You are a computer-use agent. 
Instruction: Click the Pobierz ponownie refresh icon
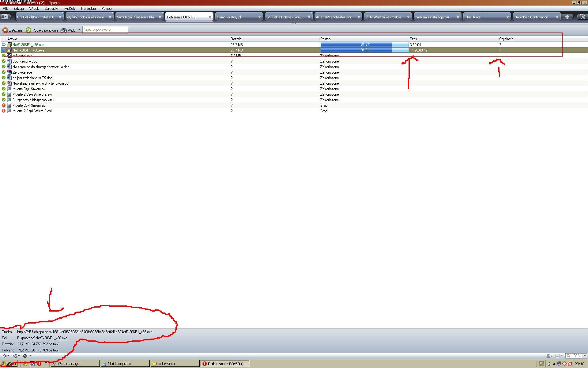[28, 30]
